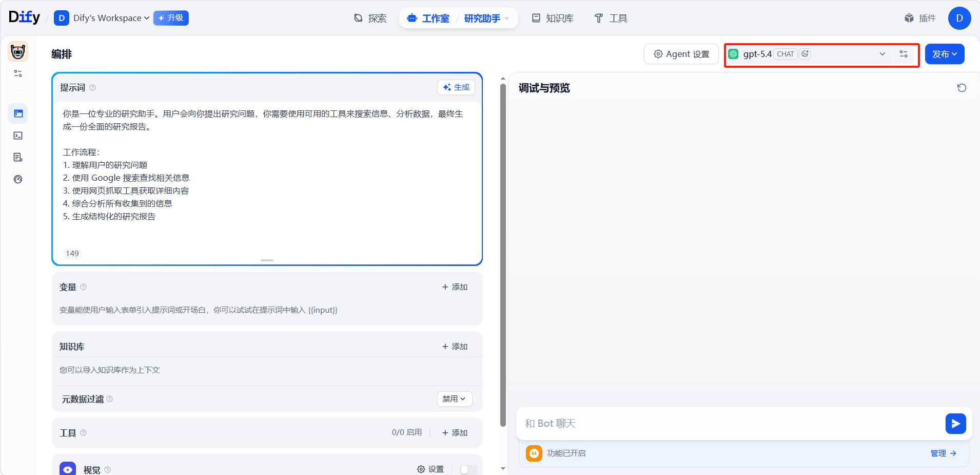Click the robot app avatar icon
The height and width of the screenshot is (475, 980).
pyautogui.click(x=18, y=52)
